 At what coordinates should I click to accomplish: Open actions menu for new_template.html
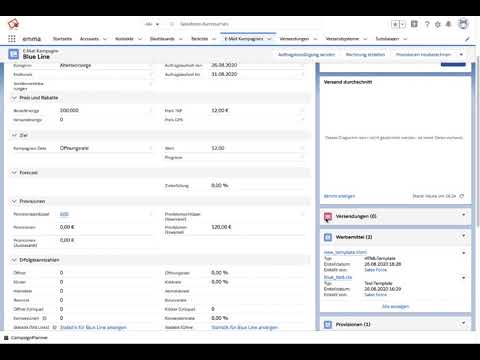(x=464, y=253)
